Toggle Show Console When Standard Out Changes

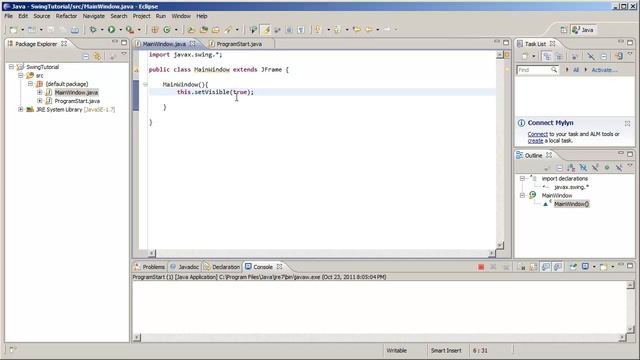[x=546, y=267]
